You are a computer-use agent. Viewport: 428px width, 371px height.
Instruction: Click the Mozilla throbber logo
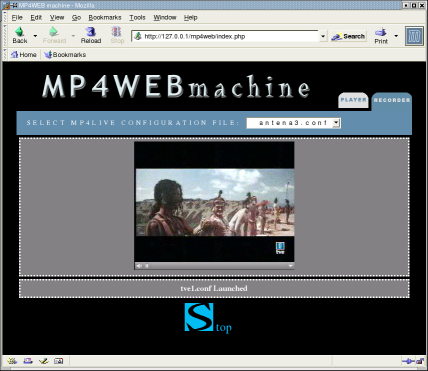point(414,36)
